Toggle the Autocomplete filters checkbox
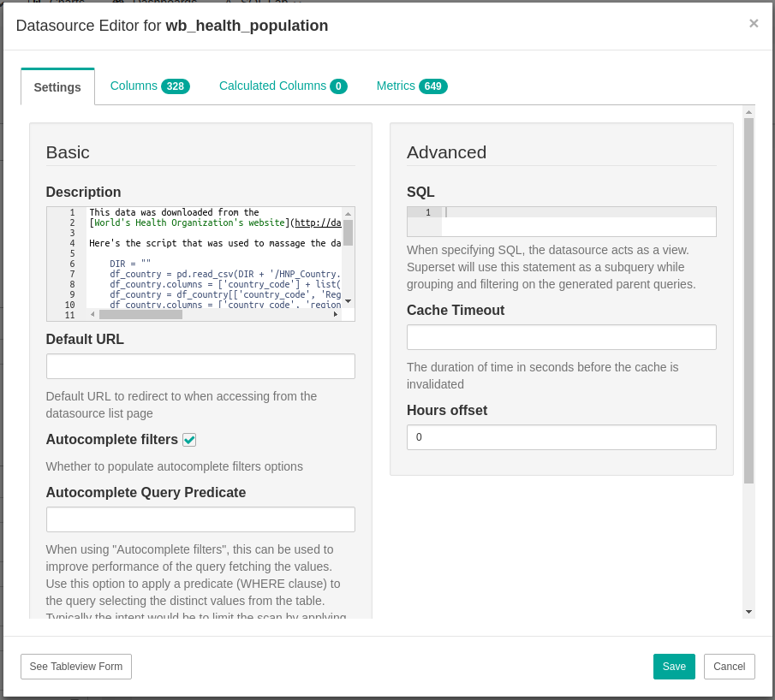The height and width of the screenshot is (700, 775). 189,440
